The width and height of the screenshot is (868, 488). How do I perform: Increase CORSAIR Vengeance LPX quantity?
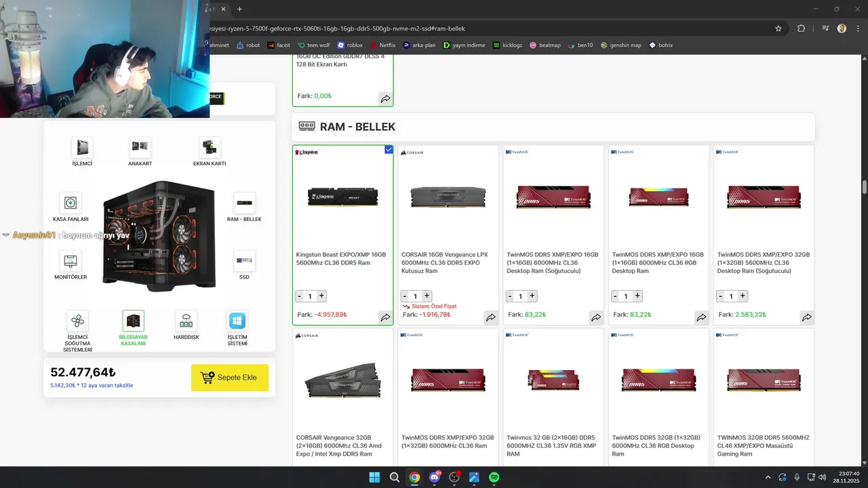pos(427,296)
